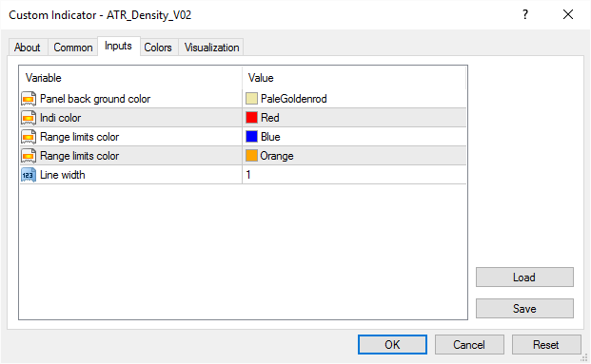This screenshot has width=591, height=364.
Task: Click the Line width numeric type icon
Action: pyautogui.click(x=29, y=175)
